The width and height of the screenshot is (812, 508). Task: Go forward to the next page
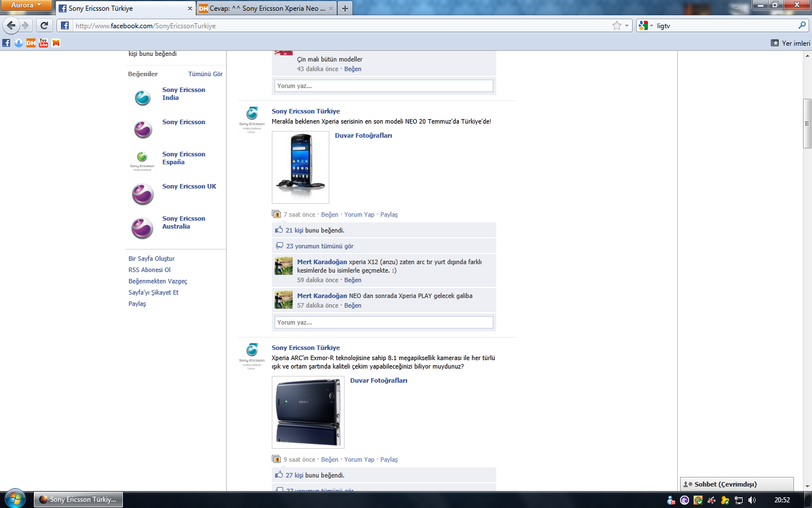tap(25, 25)
